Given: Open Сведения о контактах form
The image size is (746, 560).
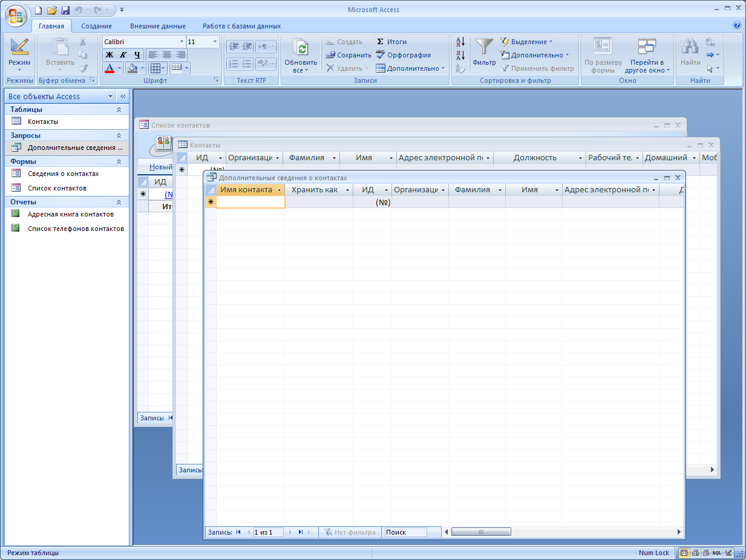Looking at the screenshot, I should coord(67,174).
